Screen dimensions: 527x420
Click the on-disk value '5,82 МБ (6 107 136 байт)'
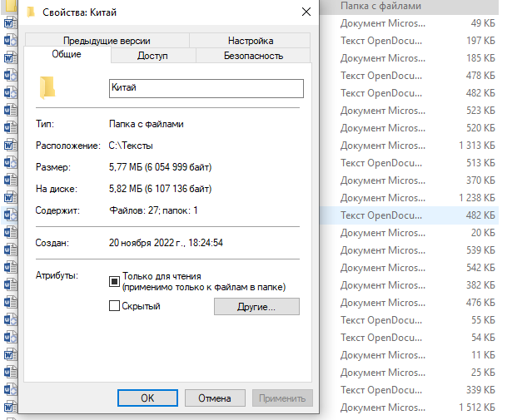161,189
